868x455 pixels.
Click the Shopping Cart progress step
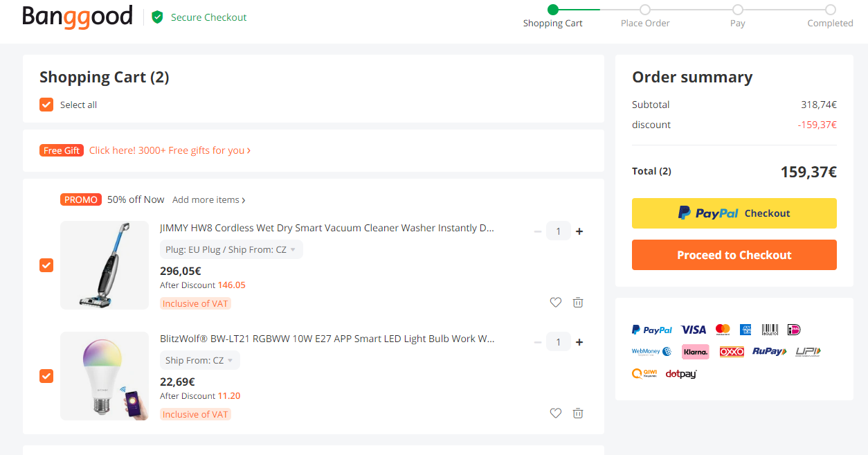click(552, 17)
